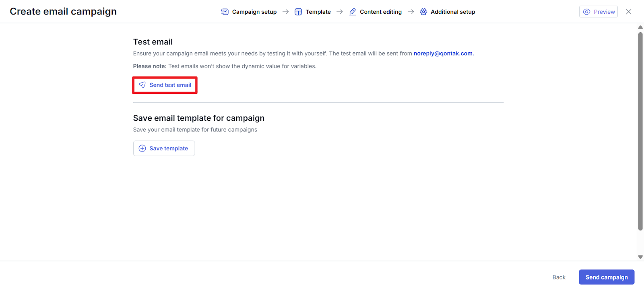Image resolution: width=644 pixels, height=292 pixels.
Task: Open the noreply@qontak.com link
Action: [x=444, y=54]
